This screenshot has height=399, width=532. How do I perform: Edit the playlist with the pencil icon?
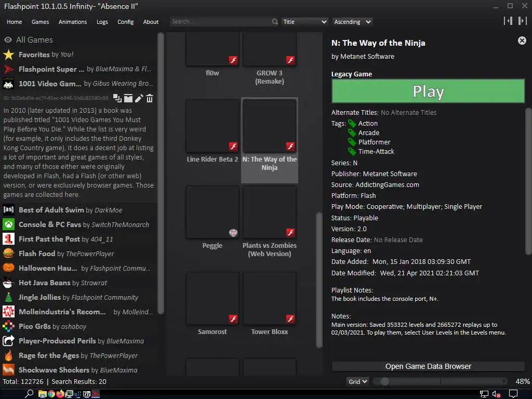(139, 98)
